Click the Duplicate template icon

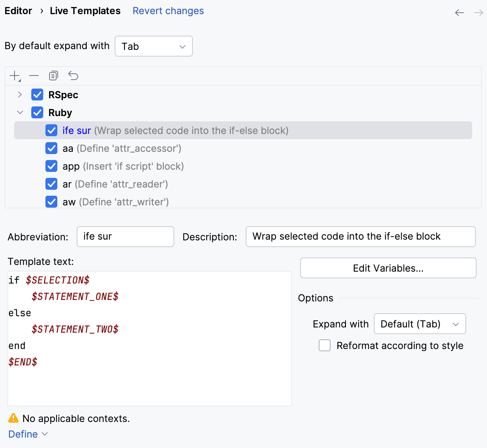(53, 76)
